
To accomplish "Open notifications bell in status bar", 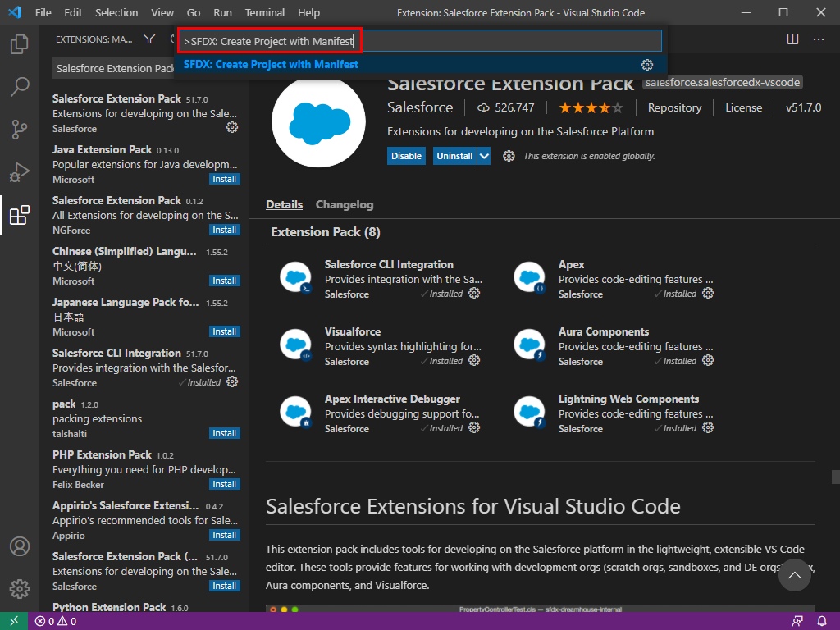I will 822,622.
